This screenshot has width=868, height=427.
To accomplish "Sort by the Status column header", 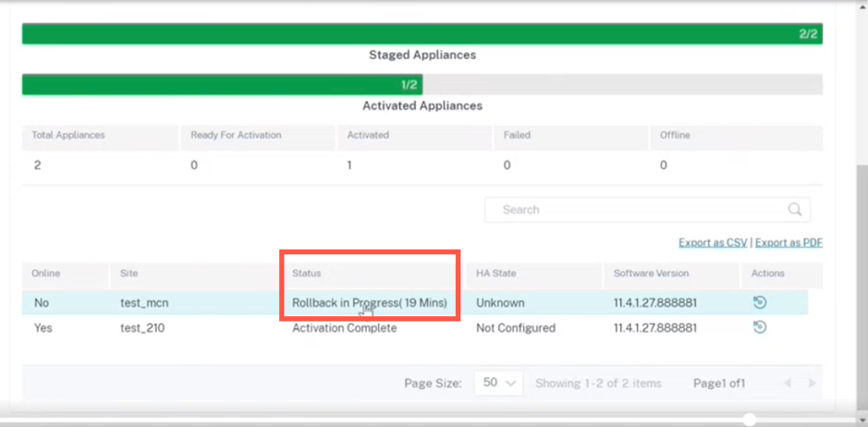I will pyautogui.click(x=307, y=273).
